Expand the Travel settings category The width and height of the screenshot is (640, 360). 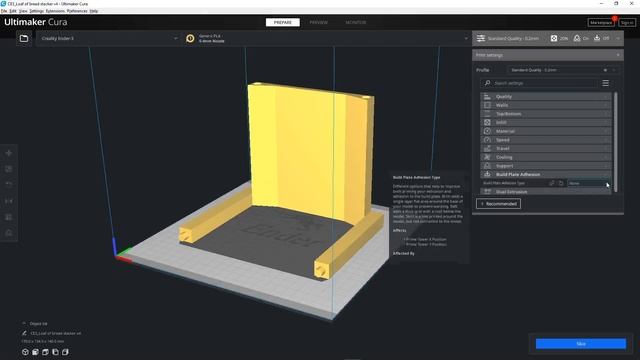546,148
